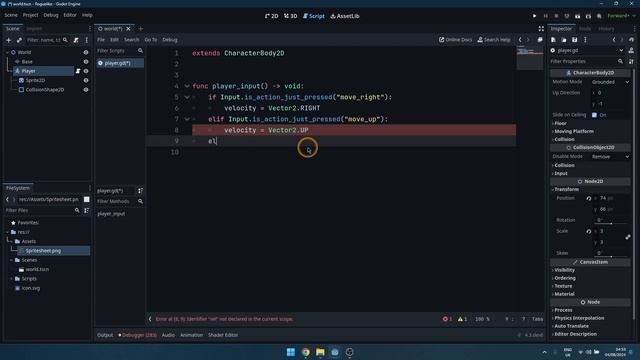
Task: Adjust the Skew slider
Action: pyautogui.click(x=611, y=257)
